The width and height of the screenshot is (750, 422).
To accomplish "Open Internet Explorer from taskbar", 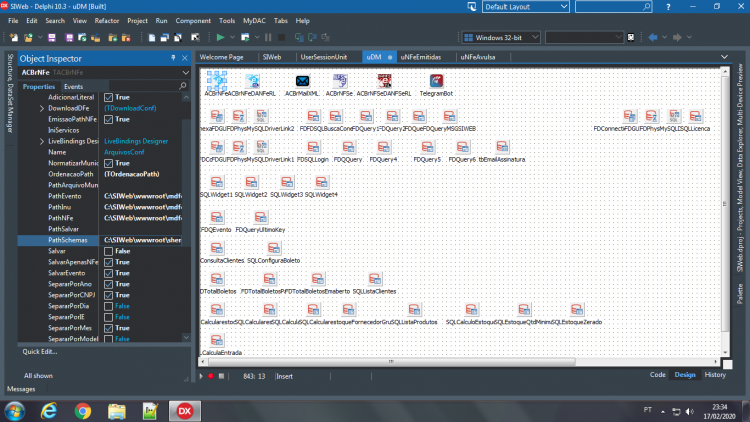I will coord(49,411).
